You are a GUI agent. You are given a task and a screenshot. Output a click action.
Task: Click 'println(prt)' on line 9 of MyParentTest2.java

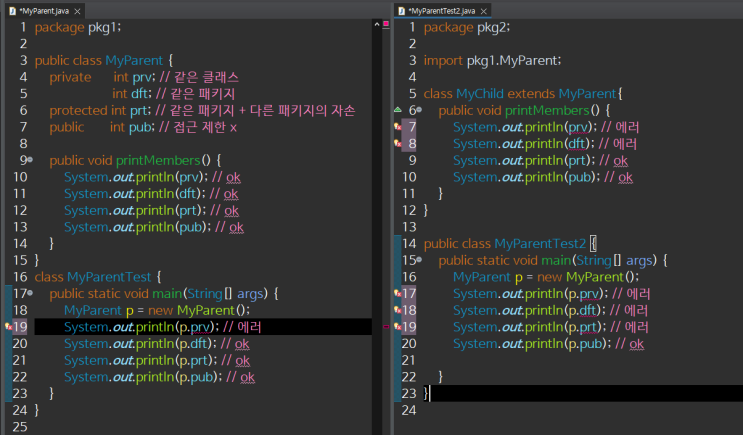558,161
